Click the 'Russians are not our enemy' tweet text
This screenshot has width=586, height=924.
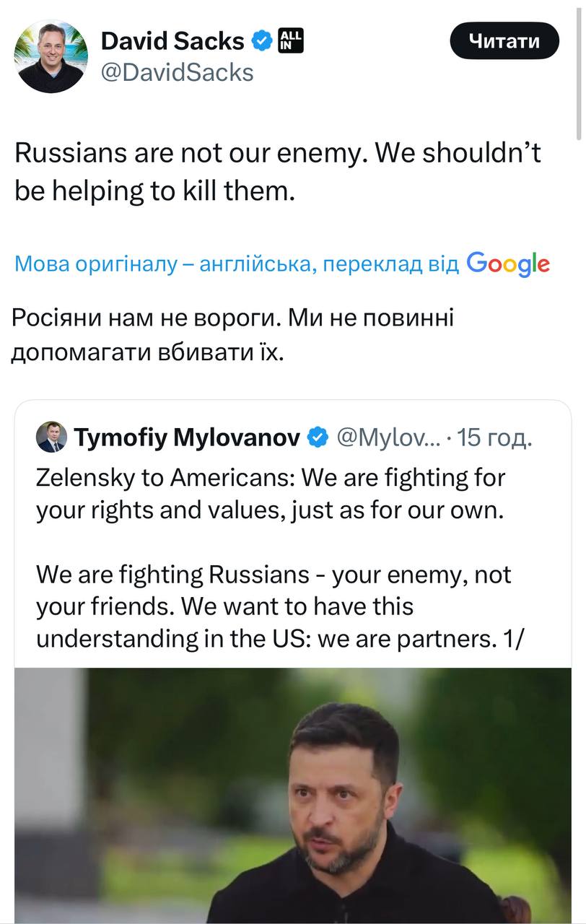click(278, 173)
